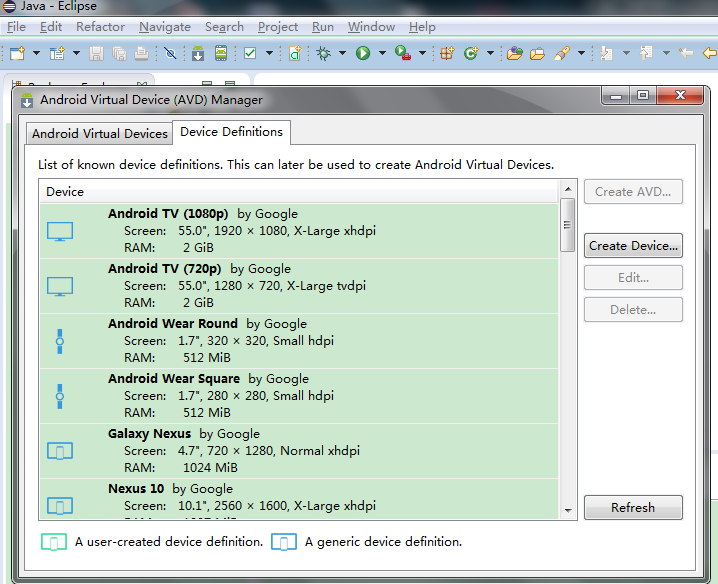Open the Run menu
Screen dimensions: 718x584
[x=323, y=27]
